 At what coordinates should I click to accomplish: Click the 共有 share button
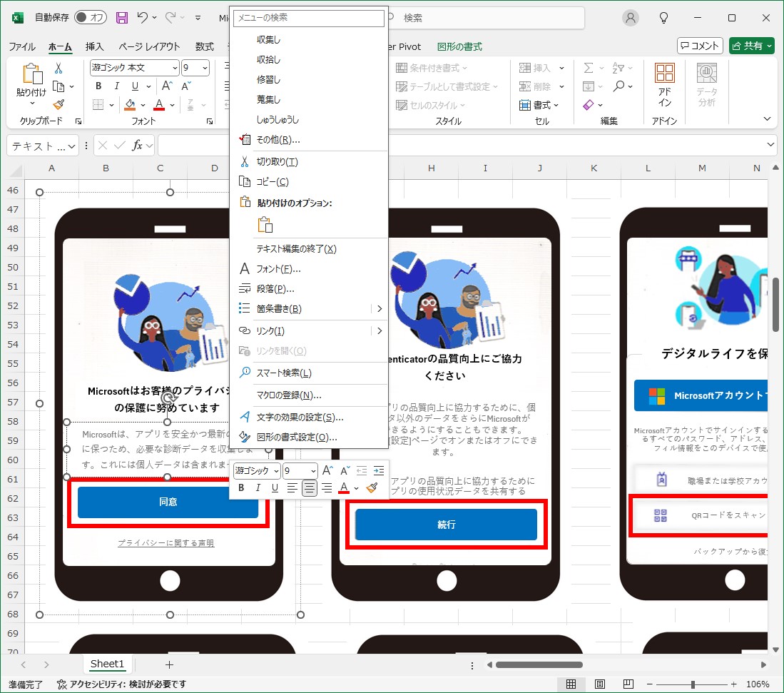[751, 46]
